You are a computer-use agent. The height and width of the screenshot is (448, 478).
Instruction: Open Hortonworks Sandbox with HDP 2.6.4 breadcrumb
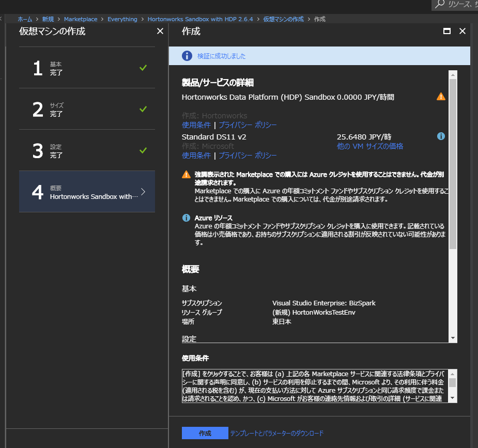tap(201, 19)
